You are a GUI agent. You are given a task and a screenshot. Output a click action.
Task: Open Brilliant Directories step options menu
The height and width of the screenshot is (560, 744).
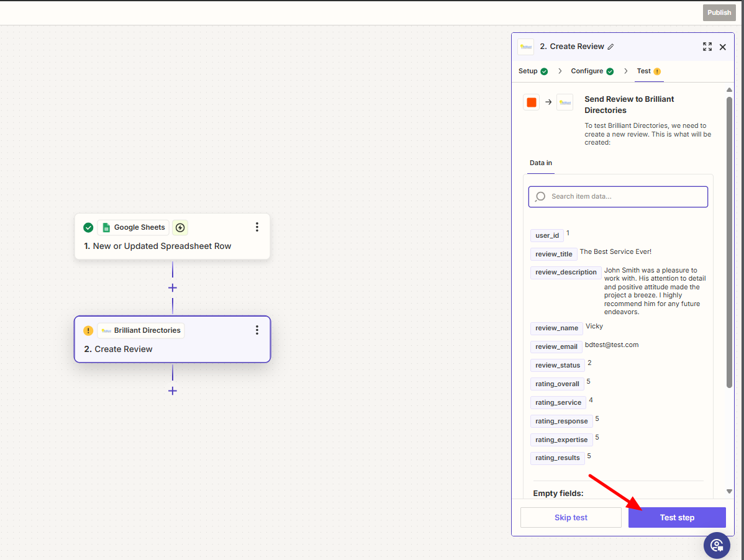[x=256, y=330]
